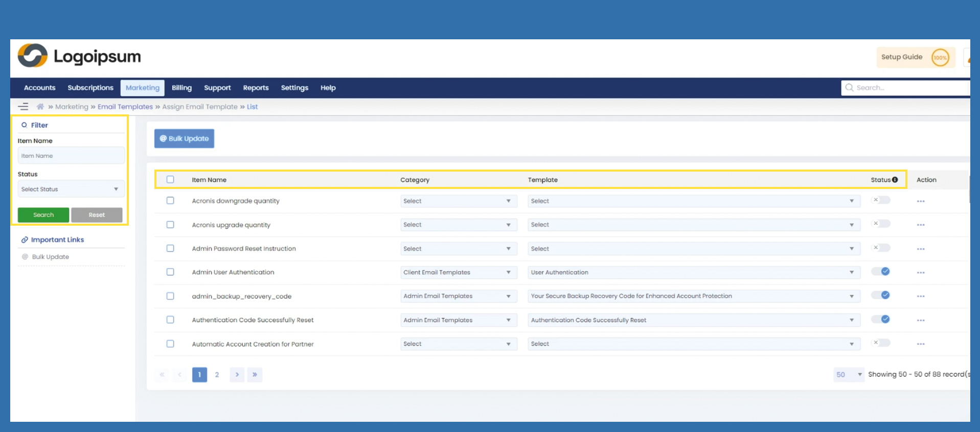The height and width of the screenshot is (432, 980).
Task: Open the Billing menu
Action: click(x=181, y=88)
